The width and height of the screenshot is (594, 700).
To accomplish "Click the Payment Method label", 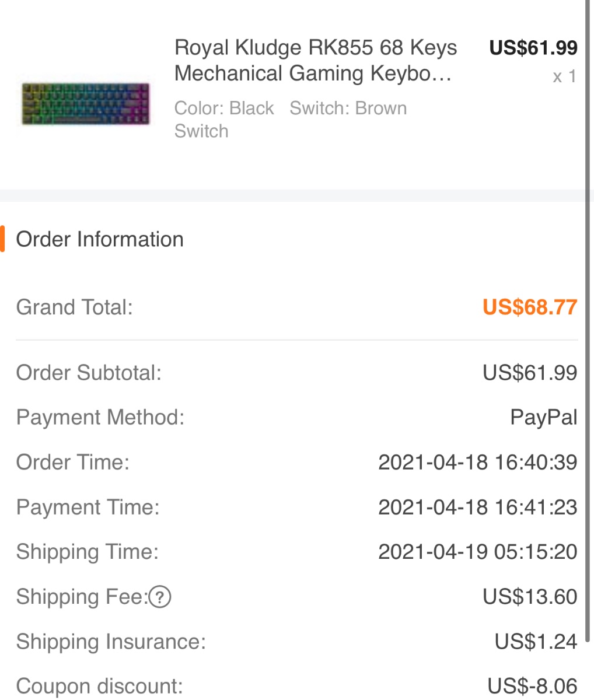I will click(100, 418).
